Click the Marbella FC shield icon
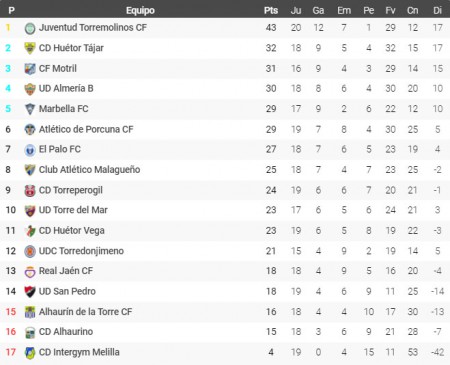Viewport: 450px width, 365px height. (30, 109)
